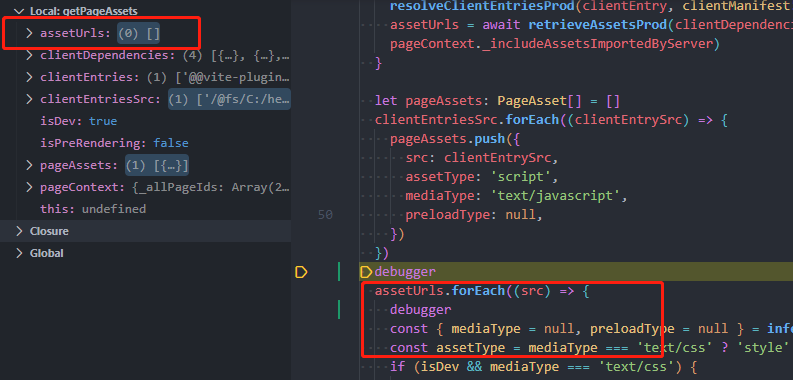Viewport: 793px width, 380px height.
Task: Click the preloadType: null line
Action: click(474, 215)
